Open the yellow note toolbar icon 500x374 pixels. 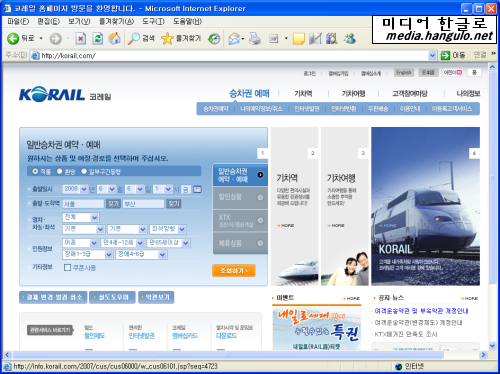298,39
